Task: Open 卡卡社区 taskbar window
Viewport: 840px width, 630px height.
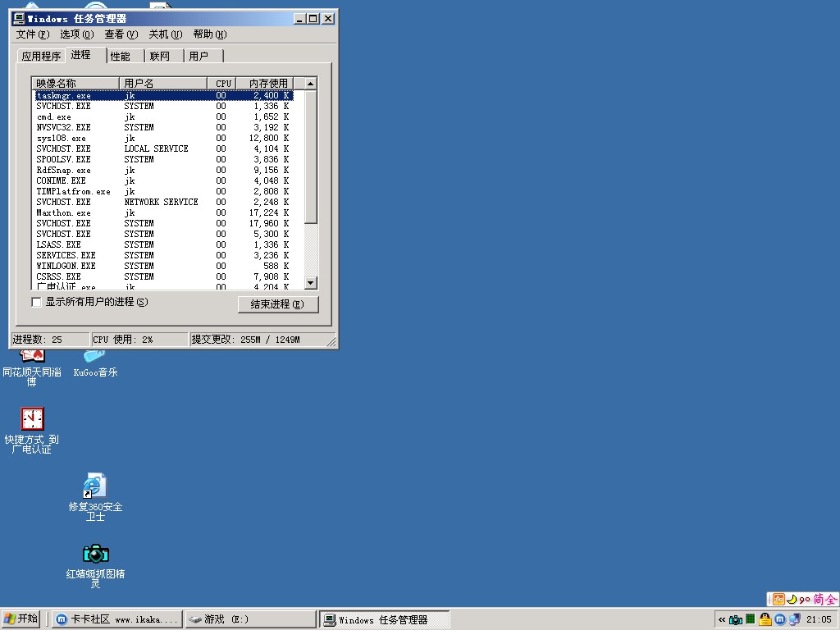Action: click(117, 619)
